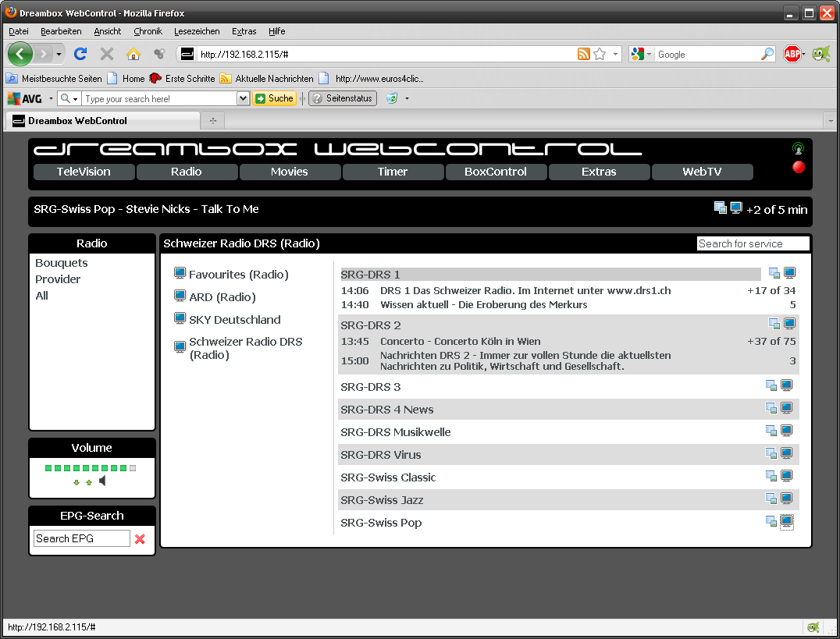840x639 pixels.
Task: Click the red record indicator in header
Action: 798,167
